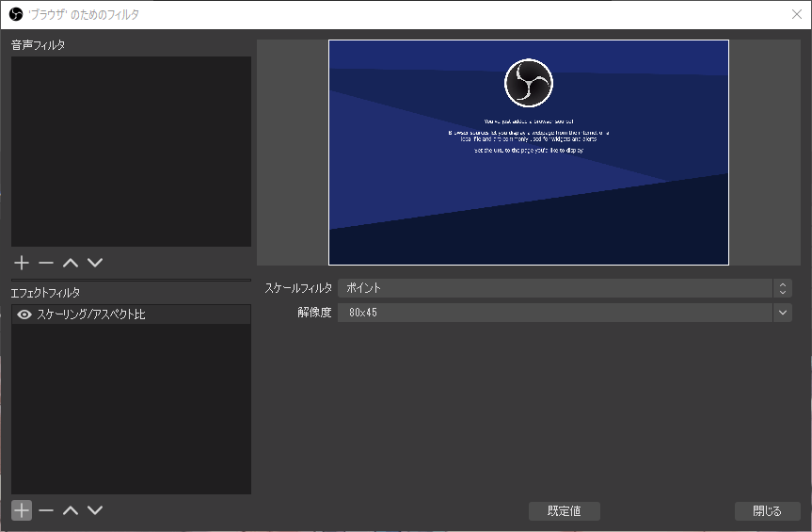The image size is (812, 532).
Task: Click the 既定値 defaults button
Action: click(x=564, y=510)
